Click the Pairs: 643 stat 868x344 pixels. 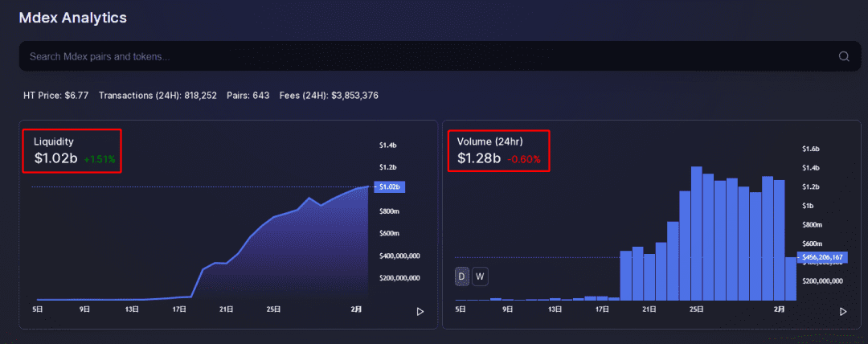(x=248, y=96)
